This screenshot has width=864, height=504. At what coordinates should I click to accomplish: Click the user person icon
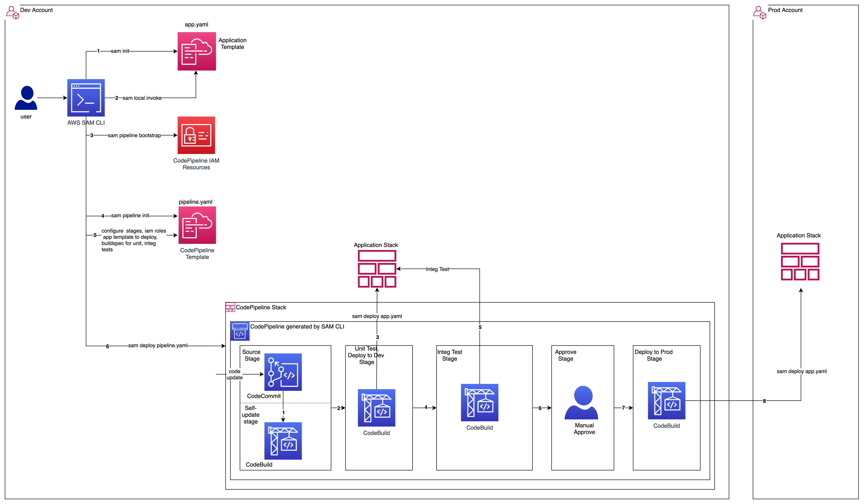(26, 98)
